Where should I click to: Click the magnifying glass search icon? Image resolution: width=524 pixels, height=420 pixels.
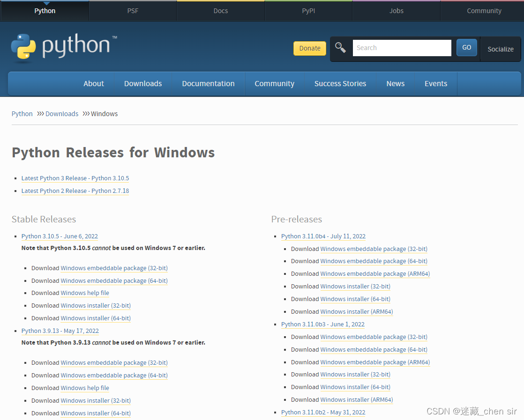click(340, 48)
